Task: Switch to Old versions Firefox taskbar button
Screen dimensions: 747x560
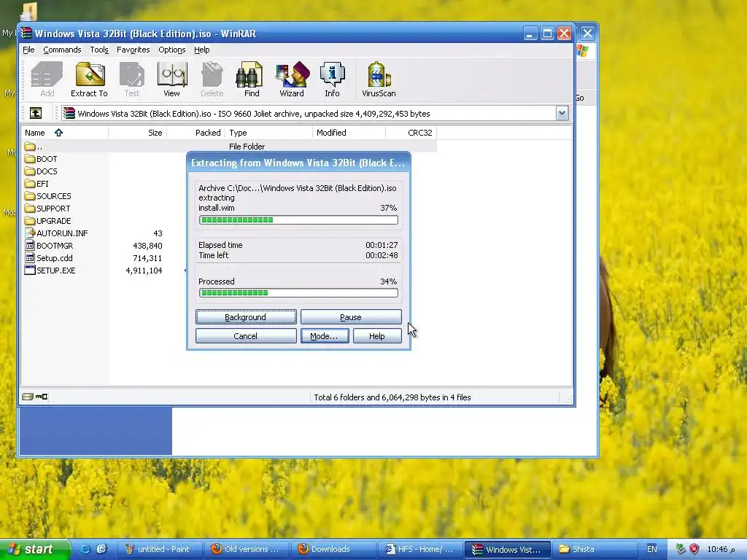Action: coord(248,549)
